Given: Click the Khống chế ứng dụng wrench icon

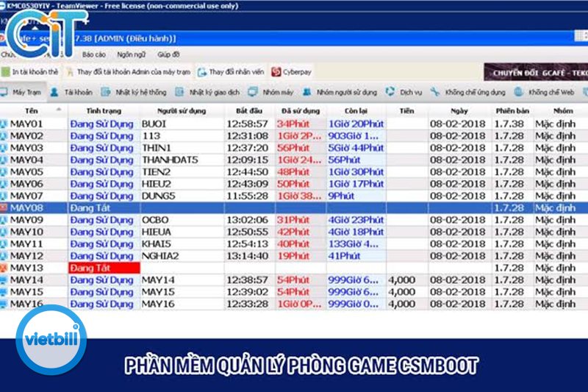Looking at the screenshot, I should coord(435,92).
